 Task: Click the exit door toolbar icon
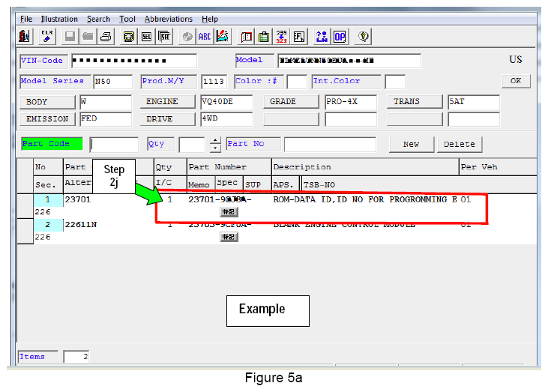[x=25, y=36]
